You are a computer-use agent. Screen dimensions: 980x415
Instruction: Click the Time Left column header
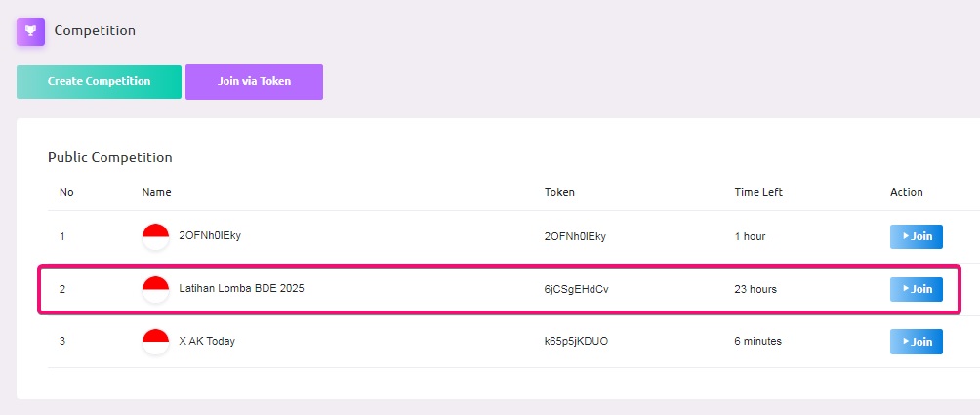(758, 192)
